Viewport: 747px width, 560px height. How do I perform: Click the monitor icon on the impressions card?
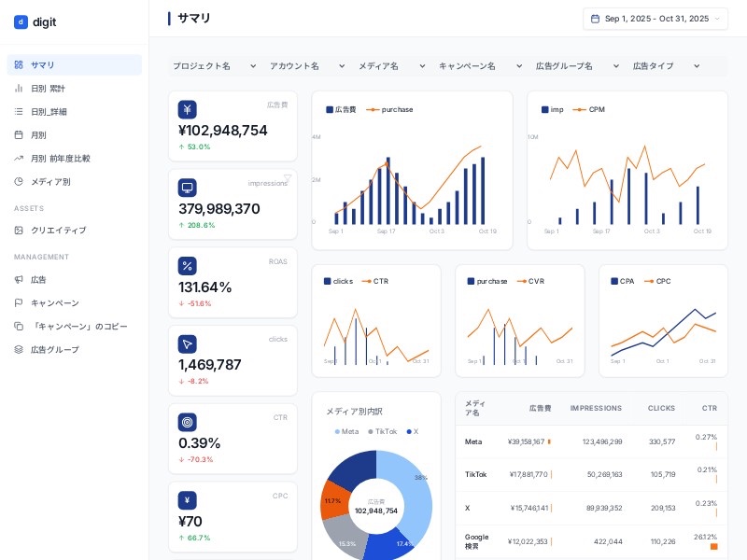click(x=187, y=188)
